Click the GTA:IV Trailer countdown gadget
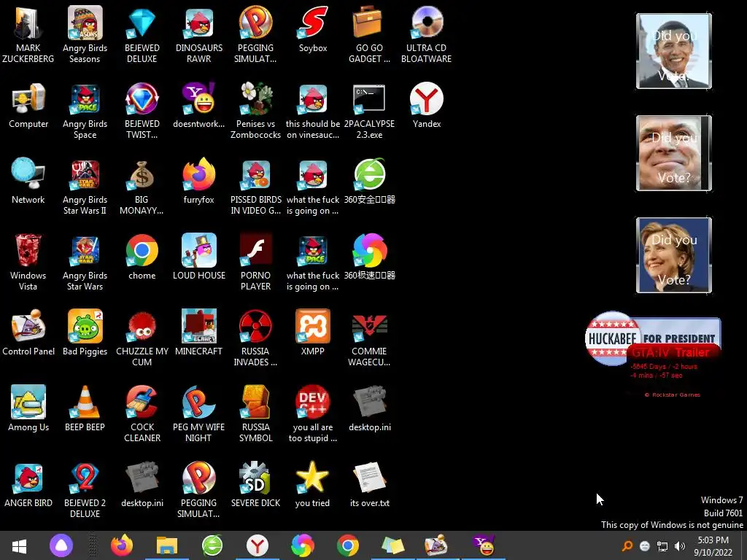747x560 pixels. click(x=672, y=373)
